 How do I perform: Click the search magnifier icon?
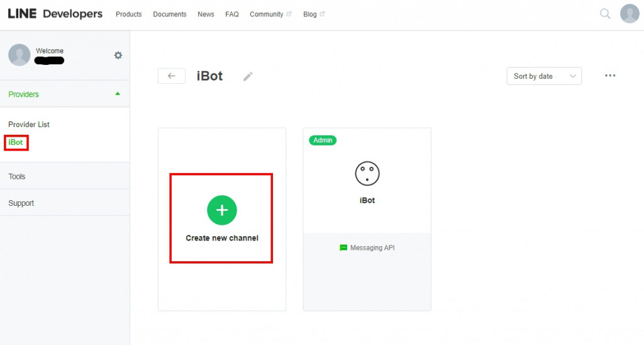point(605,14)
